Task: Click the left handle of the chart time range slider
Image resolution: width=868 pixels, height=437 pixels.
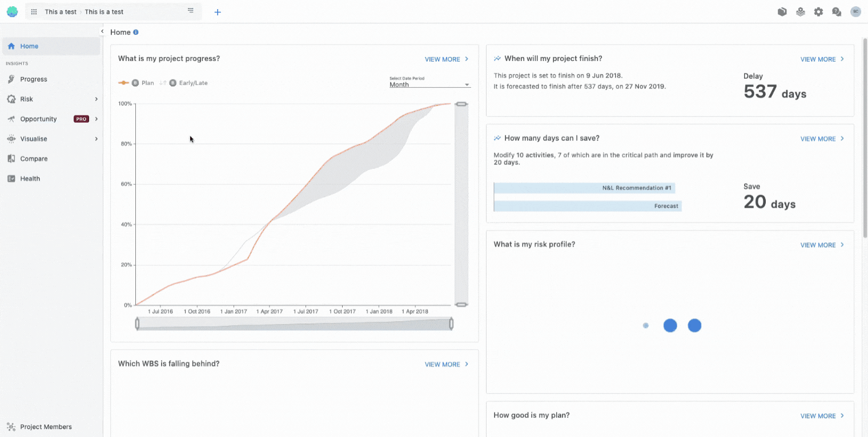Action: pyautogui.click(x=137, y=324)
